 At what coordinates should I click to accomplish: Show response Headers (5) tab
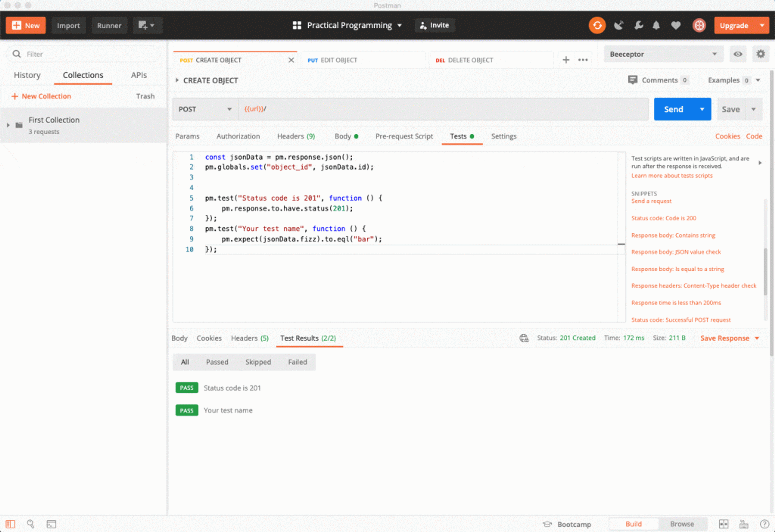(x=250, y=338)
